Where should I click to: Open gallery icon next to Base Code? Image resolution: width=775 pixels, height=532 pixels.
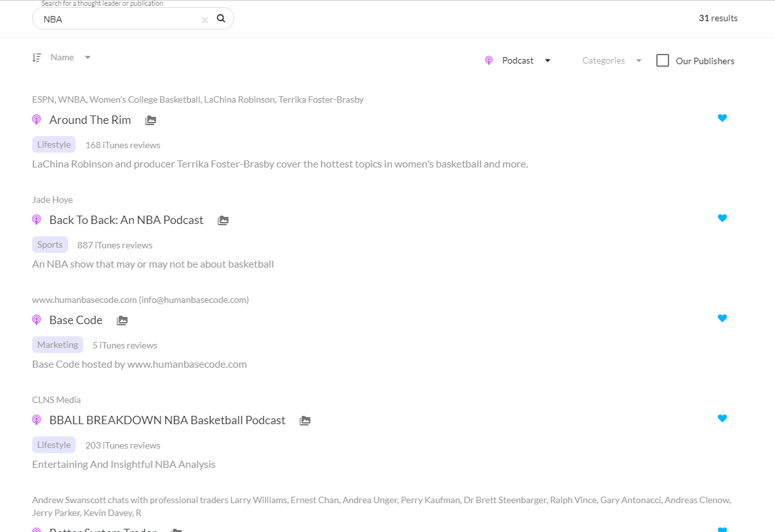[122, 320]
